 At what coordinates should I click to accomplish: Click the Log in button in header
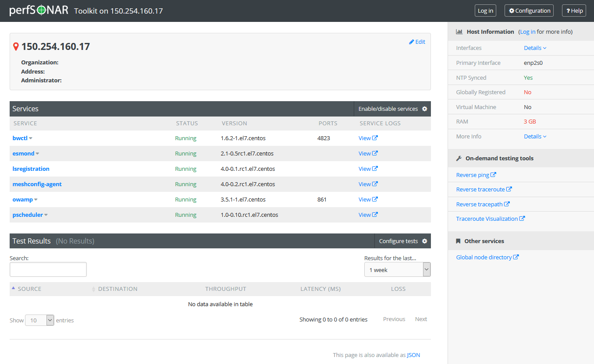[x=485, y=11]
